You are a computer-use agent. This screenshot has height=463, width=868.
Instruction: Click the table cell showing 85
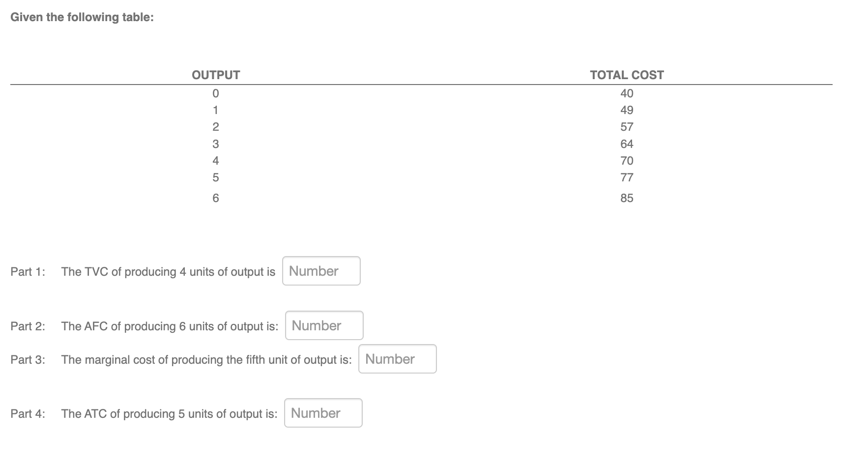tap(626, 198)
